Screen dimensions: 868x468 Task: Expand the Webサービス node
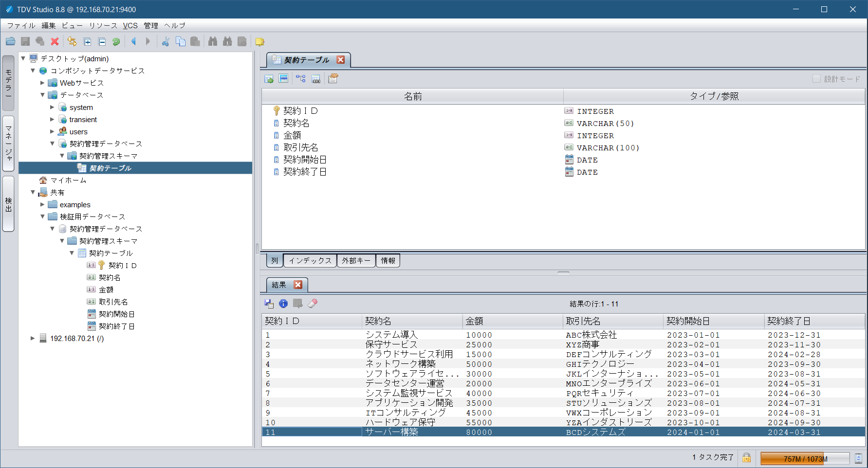[x=42, y=83]
